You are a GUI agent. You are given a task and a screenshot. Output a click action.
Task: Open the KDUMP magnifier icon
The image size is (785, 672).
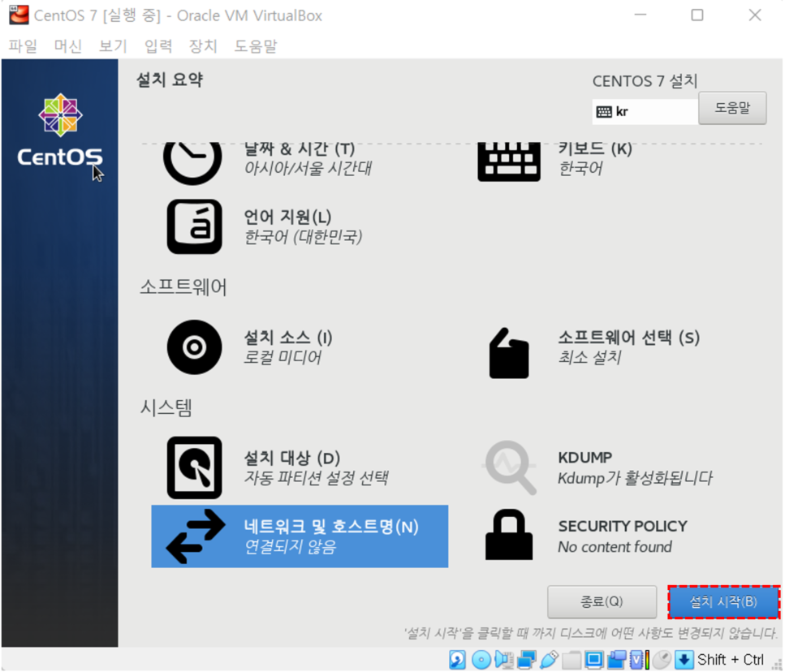tap(510, 467)
